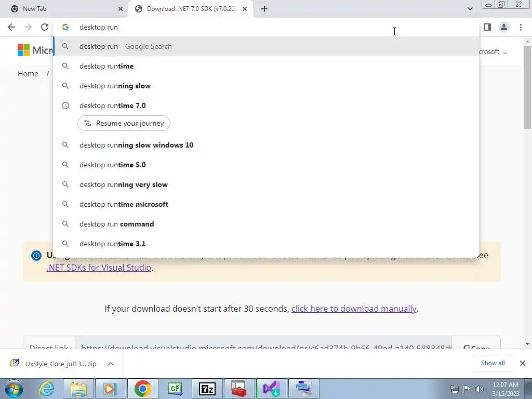
Task: Click the forward navigation arrow
Action: (x=28, y=27)
